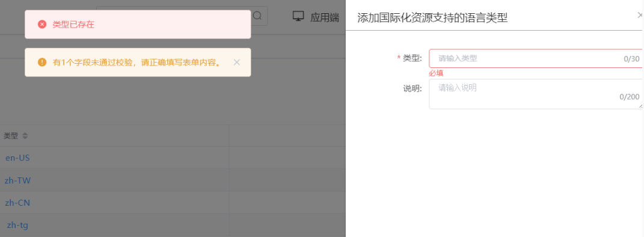Open the en-US language type link
Viewport: 644px width, 237px height.
coord(17,158)
